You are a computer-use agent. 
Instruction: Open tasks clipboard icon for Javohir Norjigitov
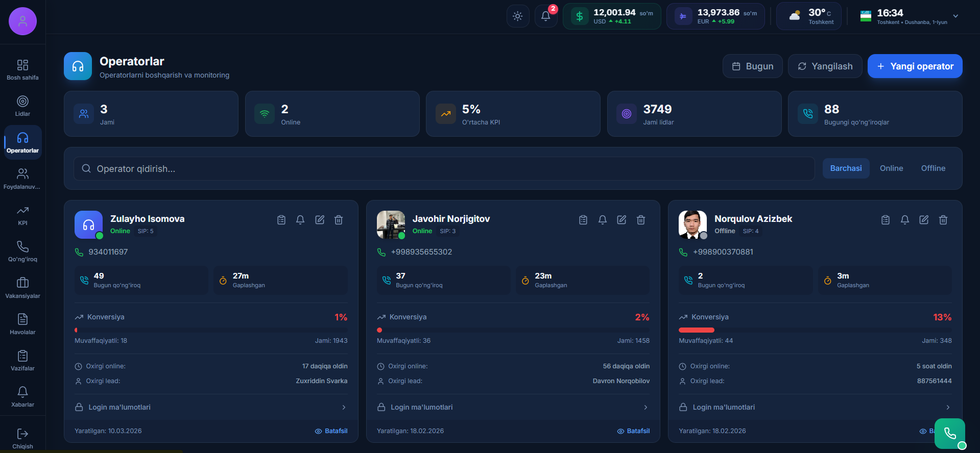pyautogui.click(x=583, y=220)
